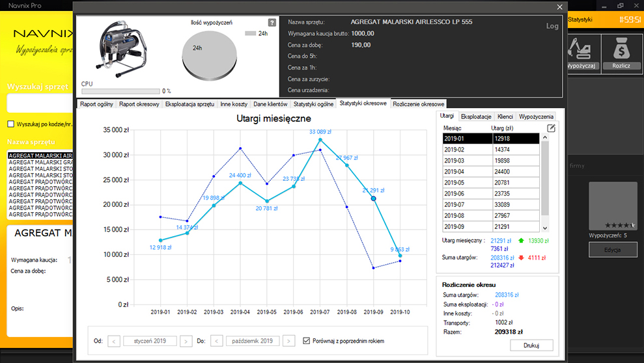The image size is (644, 363).
Task: Click the green up arrow indicator
Action: [x=521, y=241]
